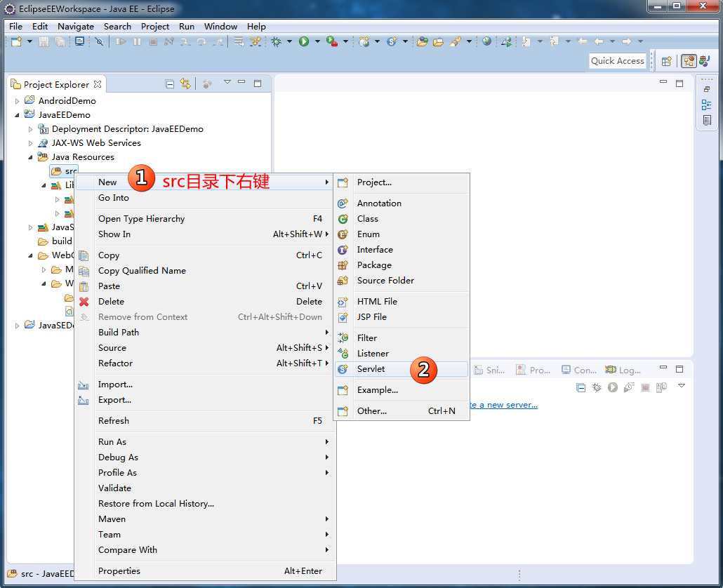Click the Listener icon in New submenu
This screenshot has width=723, height=588.
coord(343,354)
